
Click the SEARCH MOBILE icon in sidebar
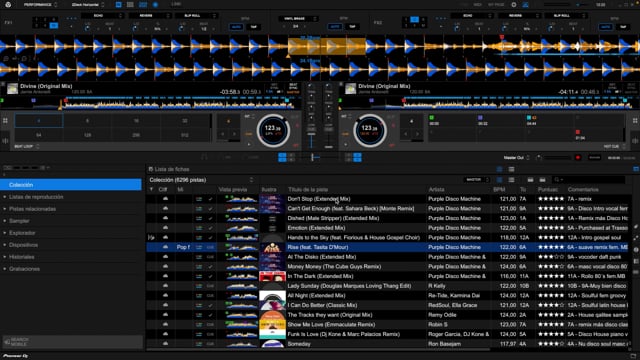click(17, 342)
